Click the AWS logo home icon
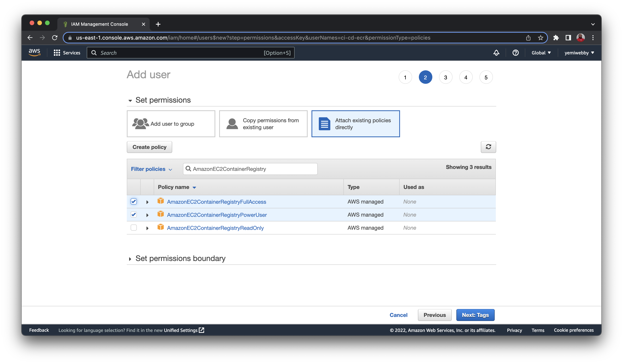This screenshot has width=623, height=364. [34, 52]
